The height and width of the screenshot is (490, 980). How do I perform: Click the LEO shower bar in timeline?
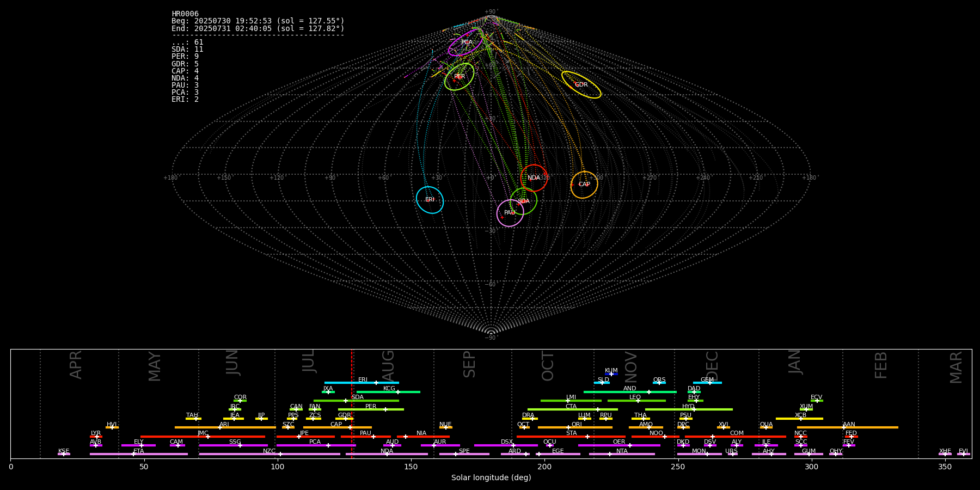tap(636, 401)
